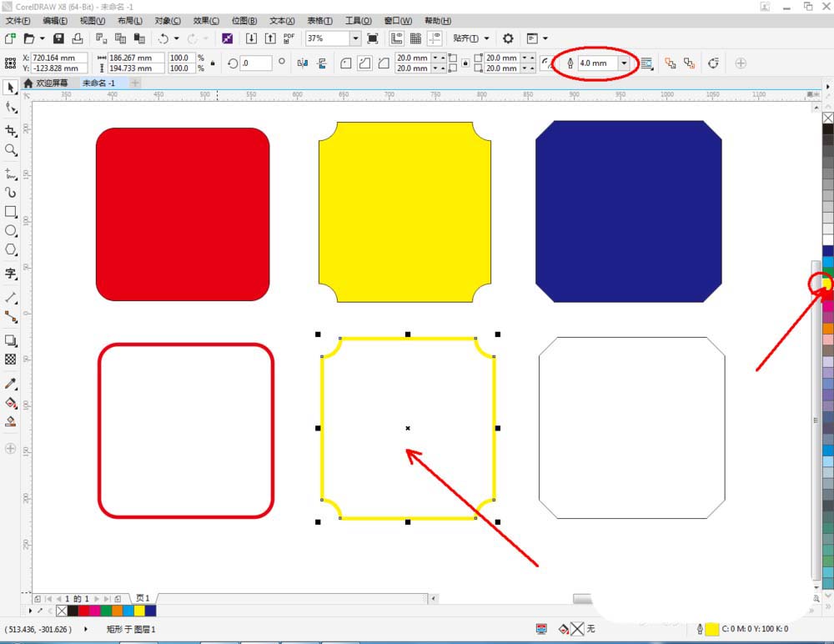Click the Export icon
The height and width of the screenshot is (644, 834).
[270, 38]
